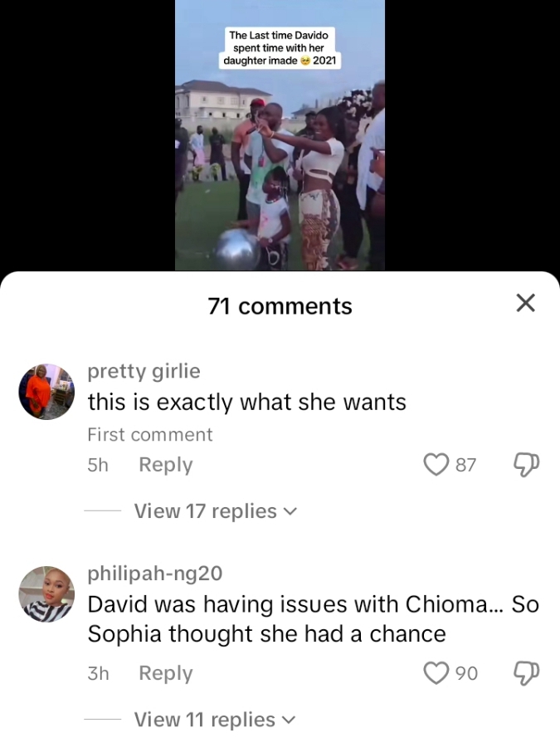Reply to pretty girlie's comment
Viewport: 560px width, 752px height.
pyautogui.click(x=165, y=465)
